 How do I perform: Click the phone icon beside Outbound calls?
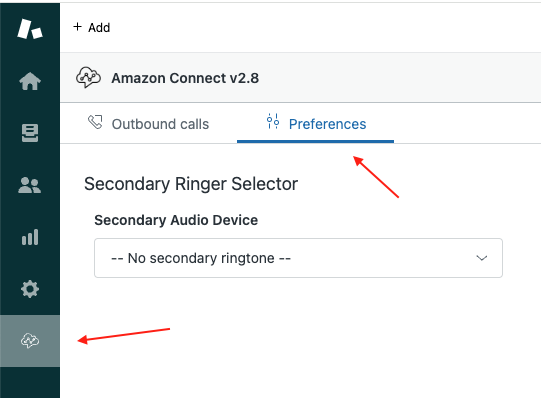coord(95,122)
